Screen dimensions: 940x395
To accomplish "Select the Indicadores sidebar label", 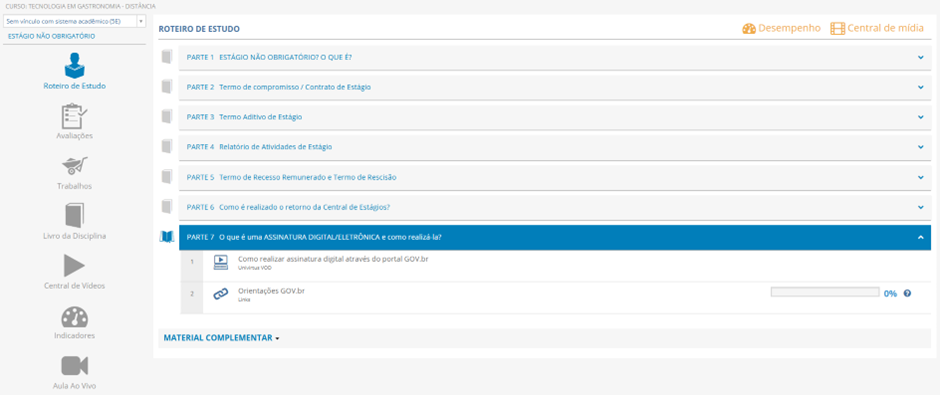I will [x=74, y=335].
